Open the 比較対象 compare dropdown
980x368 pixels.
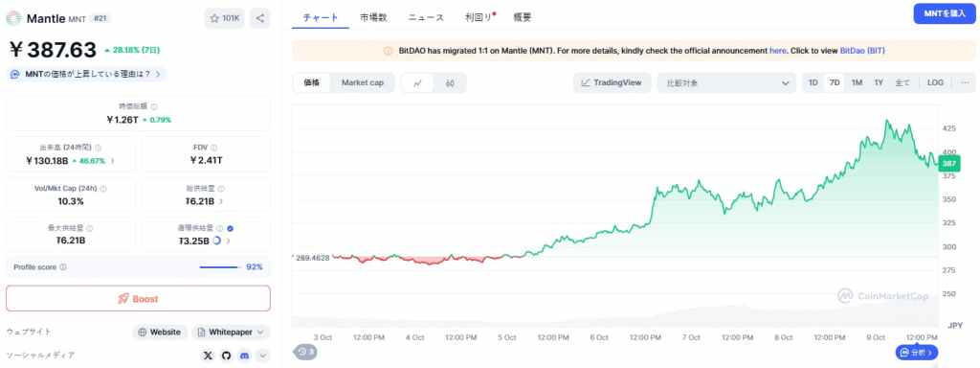(x=727, y=83)
